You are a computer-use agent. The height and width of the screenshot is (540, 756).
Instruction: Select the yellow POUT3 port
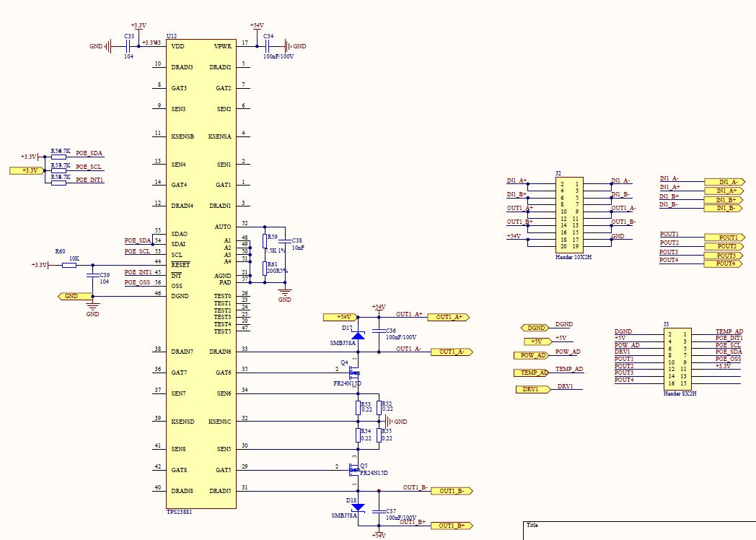(x=724, y=256)
